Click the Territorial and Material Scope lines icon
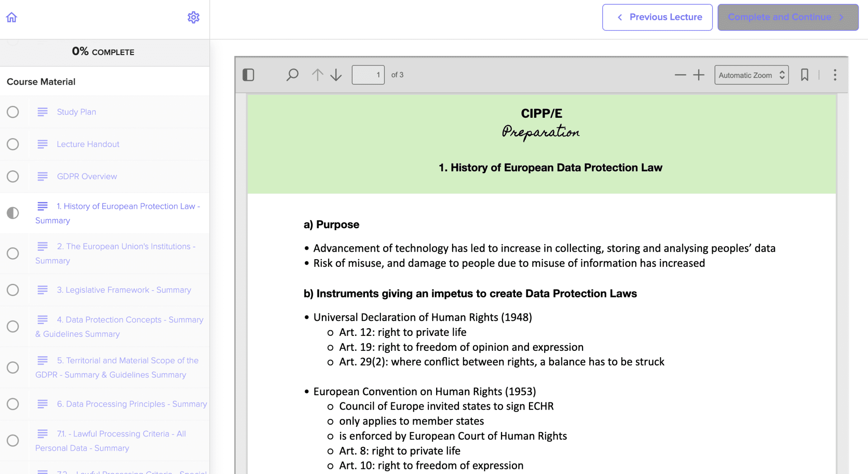 42,360
